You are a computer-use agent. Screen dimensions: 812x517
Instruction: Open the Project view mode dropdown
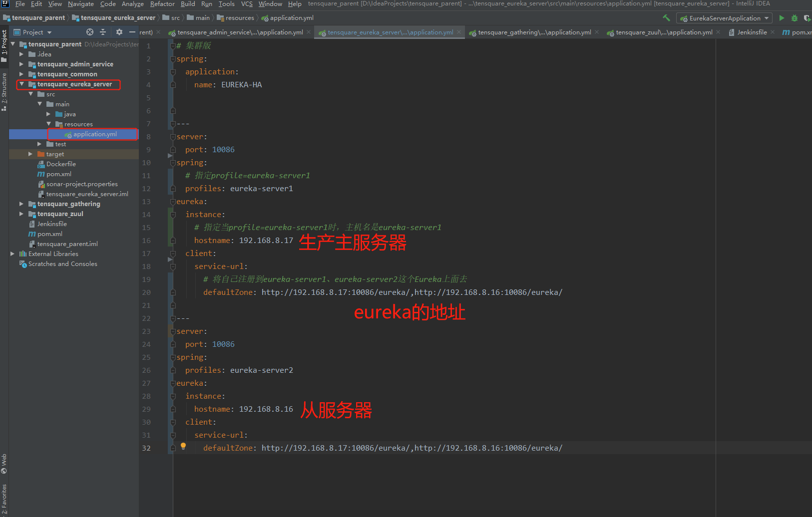(x=33, y=32)
